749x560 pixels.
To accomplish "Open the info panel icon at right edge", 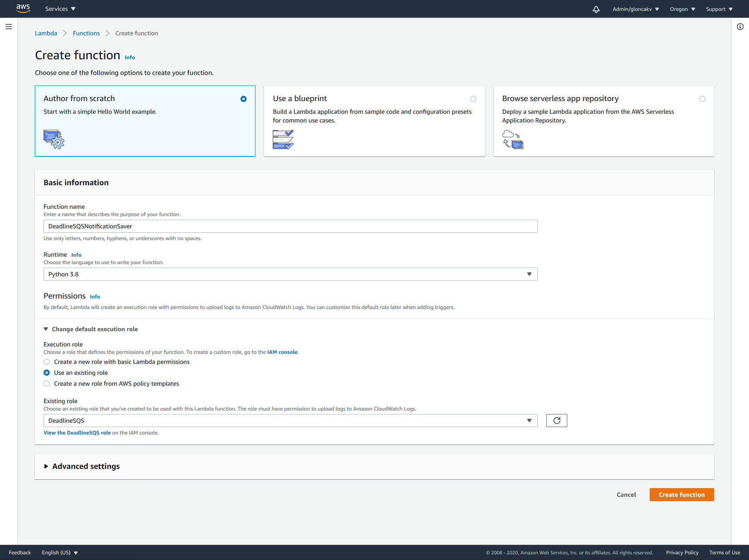I will click(740, 27).
